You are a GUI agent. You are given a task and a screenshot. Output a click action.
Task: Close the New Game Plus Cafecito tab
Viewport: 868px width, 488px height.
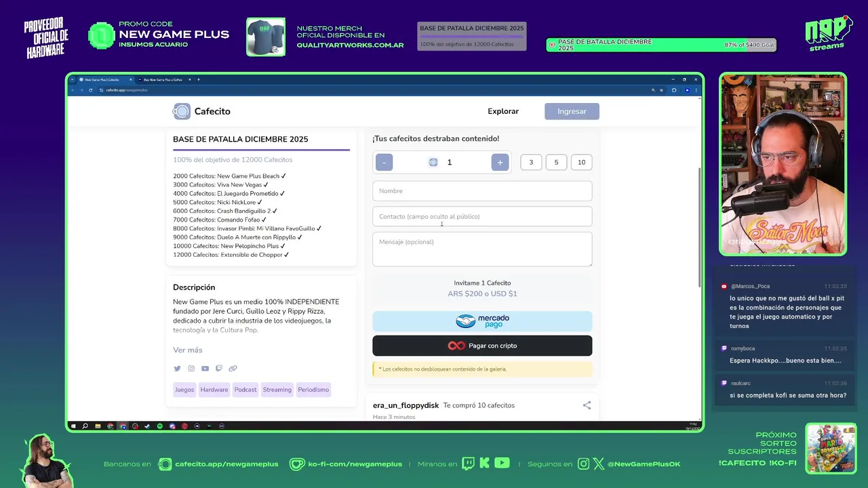tap(130, 79)
